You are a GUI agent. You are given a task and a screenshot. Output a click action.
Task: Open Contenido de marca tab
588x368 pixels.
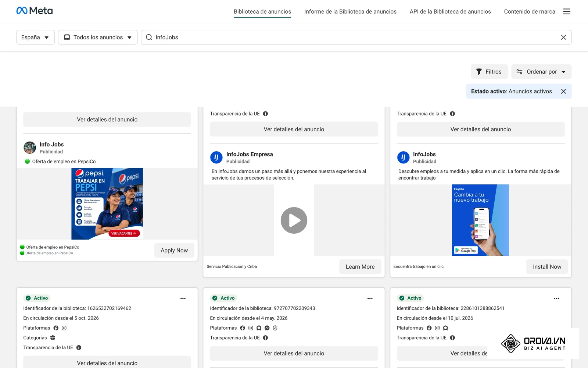(530, 11)
